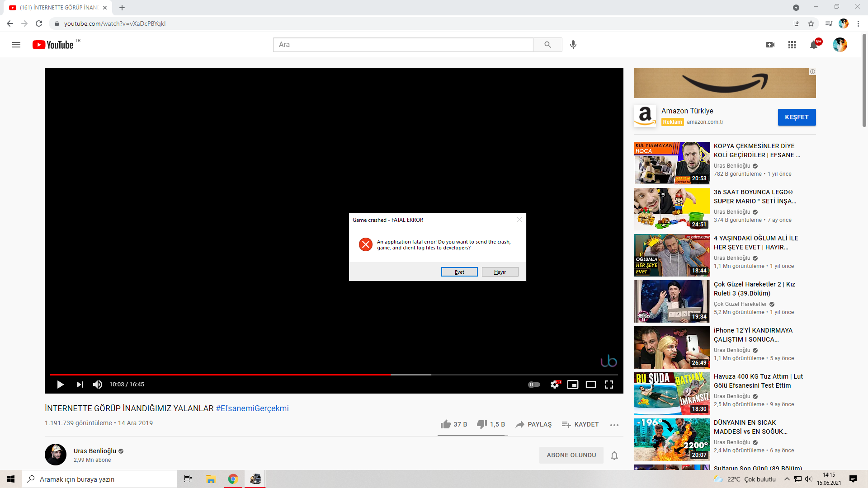Click Evet in the crash dialog
868x488 pixels.
pos(459,272)
